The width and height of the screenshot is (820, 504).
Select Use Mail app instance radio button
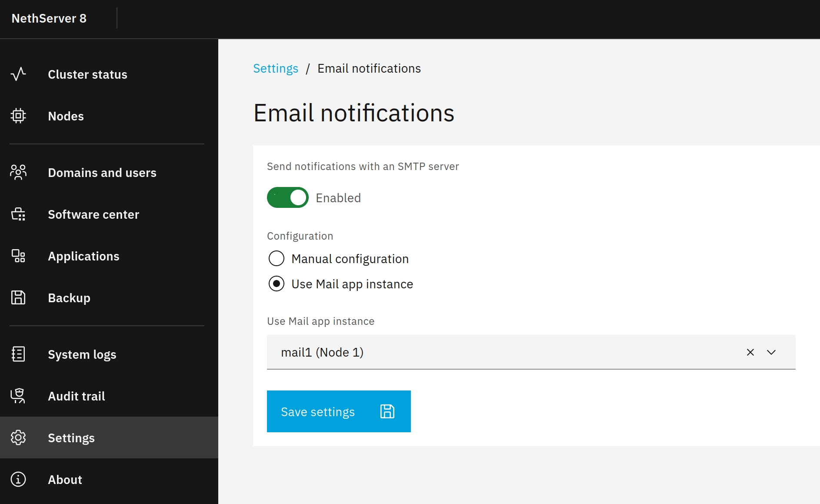[x=277, y=284]
